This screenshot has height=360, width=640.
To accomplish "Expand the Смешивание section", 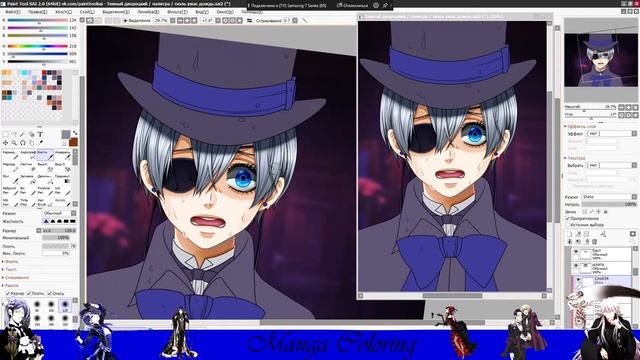I will coord(16,277).
